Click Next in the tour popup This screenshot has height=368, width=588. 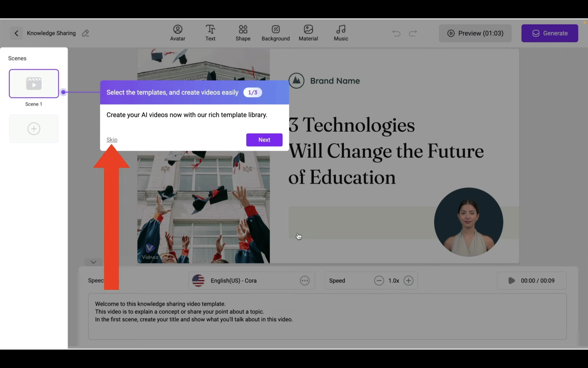(x=264, y=140)
